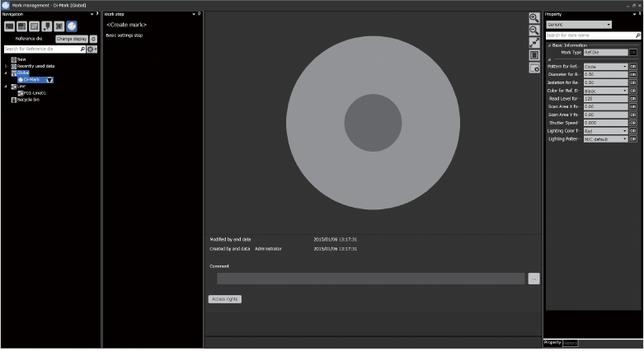
Task: Click the fit-to-window arrows icon
Action: pyautogui.click(x=534, y=43)
